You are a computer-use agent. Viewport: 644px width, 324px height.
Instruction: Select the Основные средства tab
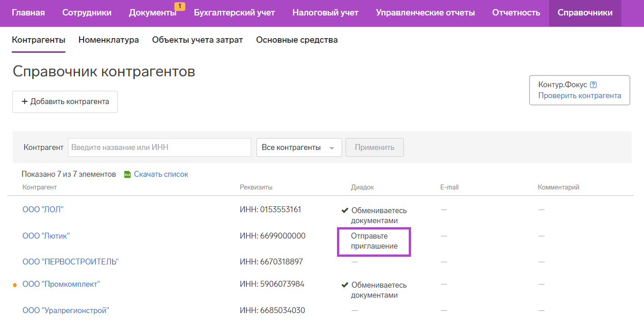point(297,40)
